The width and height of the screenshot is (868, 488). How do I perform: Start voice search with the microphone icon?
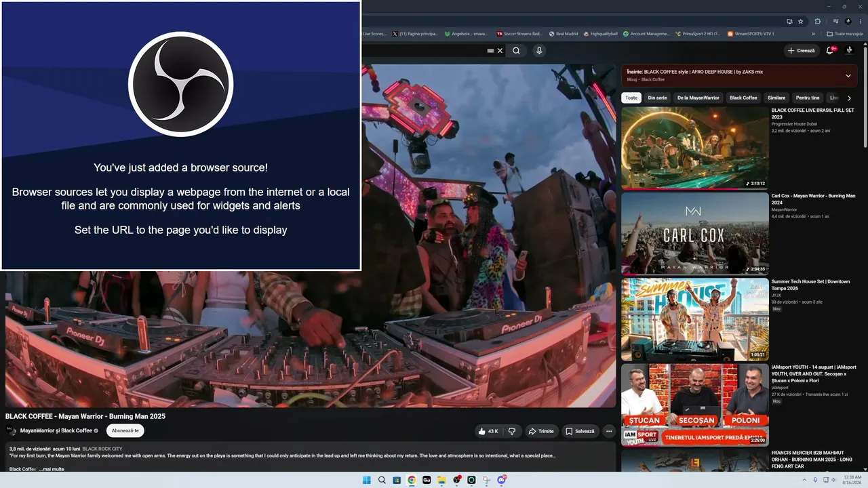tap(539, 51)
